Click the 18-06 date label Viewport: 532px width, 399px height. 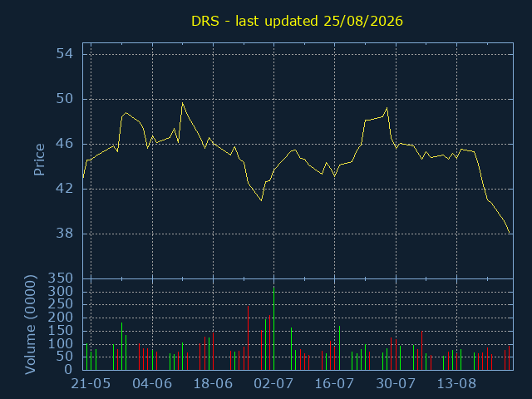pos(213,384)
